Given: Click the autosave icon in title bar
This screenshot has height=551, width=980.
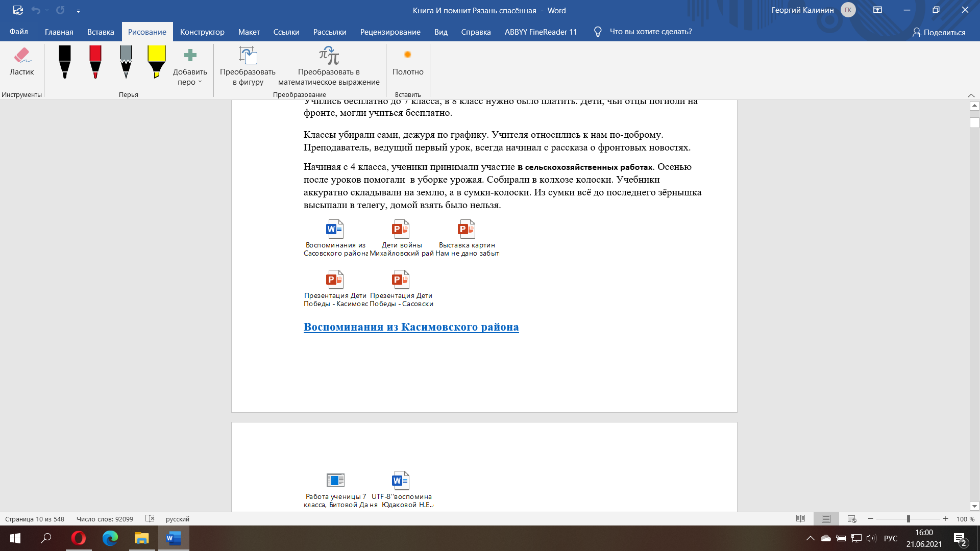Looking at the screenshot, I should (x=18, y=10).
